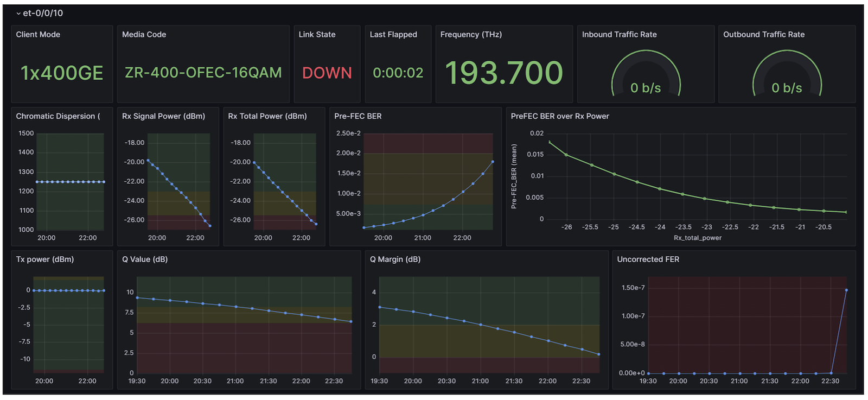Image resolution: width=868 pixels, height=400 pixels.
Task: Click the 193.700 frequency value
Action: pyautogui.click(x=504, y=73)
